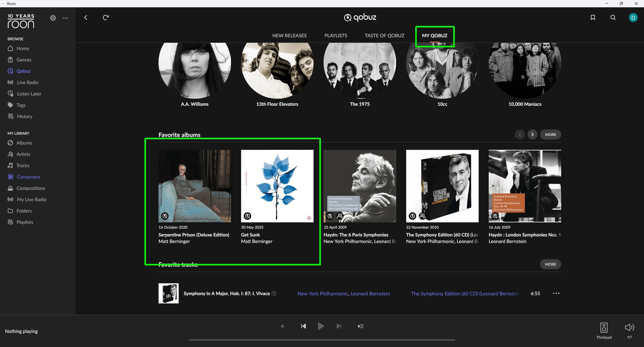The image size is (644, 347).
Task: Select Qobuz in sidebar
Action: tap(23, 71)
